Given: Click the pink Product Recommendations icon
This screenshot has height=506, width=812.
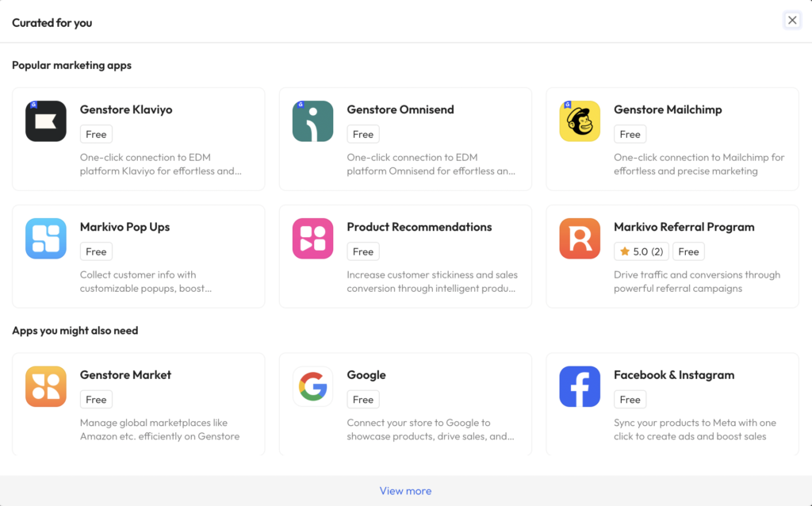Looking at the screenshot, I should pyautogui.click(x=312, y=239).
